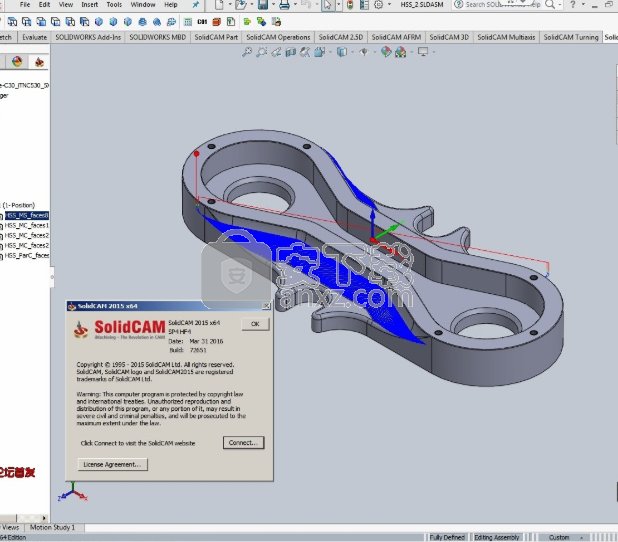Click the Display Style icon

342,52
